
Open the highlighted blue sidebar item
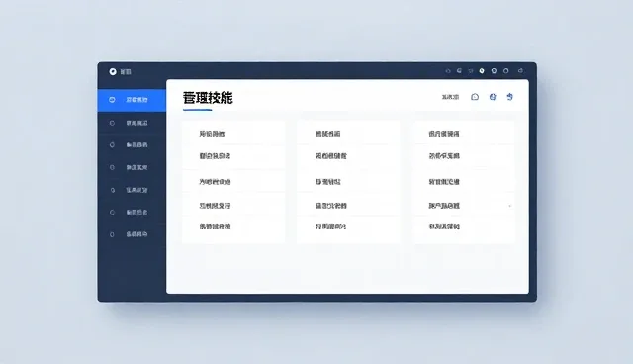(132, 100)
